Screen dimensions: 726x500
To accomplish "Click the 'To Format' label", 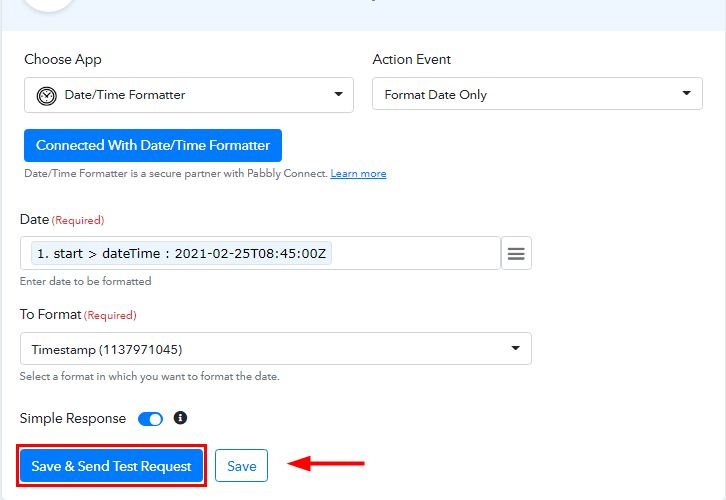I will [50, 314].
